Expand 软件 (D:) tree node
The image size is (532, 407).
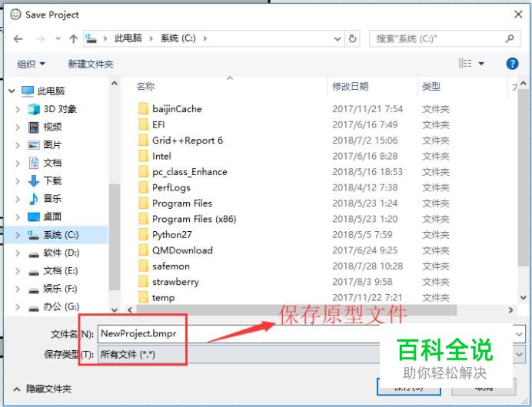(x=18, y=253)
